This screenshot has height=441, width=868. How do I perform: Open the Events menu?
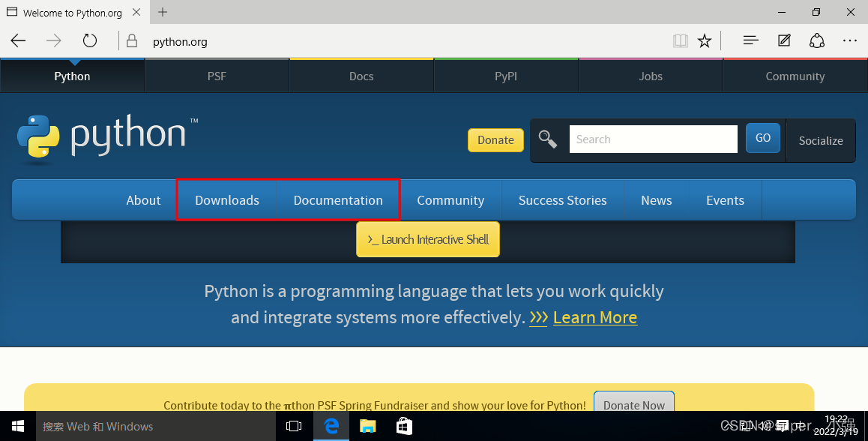[x=725, y=200]
